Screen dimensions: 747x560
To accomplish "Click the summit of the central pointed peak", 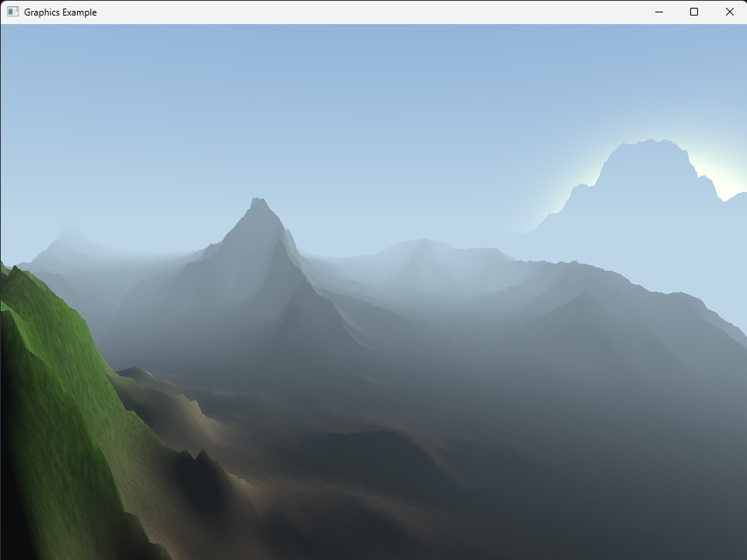I will pyautogui.click(x=258, y=202).
